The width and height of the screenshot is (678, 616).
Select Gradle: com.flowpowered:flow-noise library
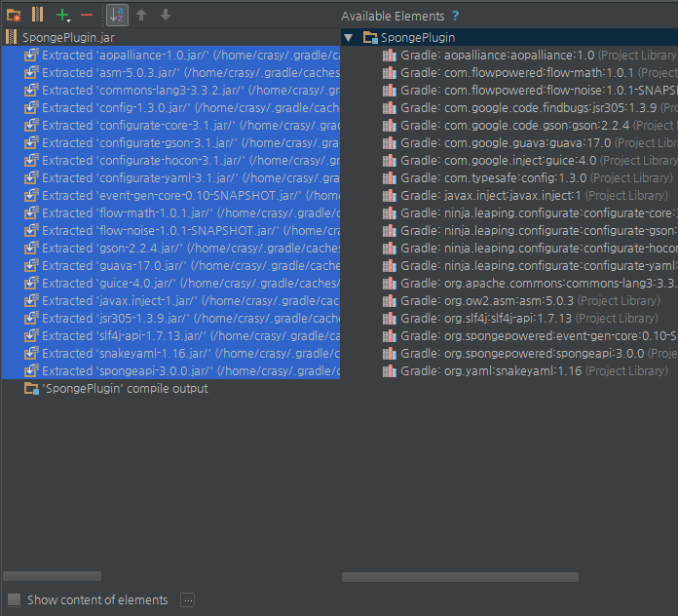530,90
